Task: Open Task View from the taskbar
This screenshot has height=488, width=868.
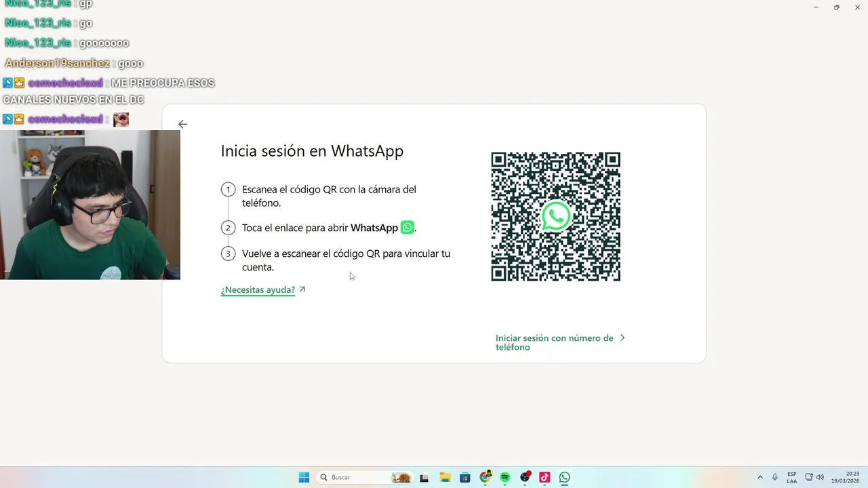Action: coord(425,478)
